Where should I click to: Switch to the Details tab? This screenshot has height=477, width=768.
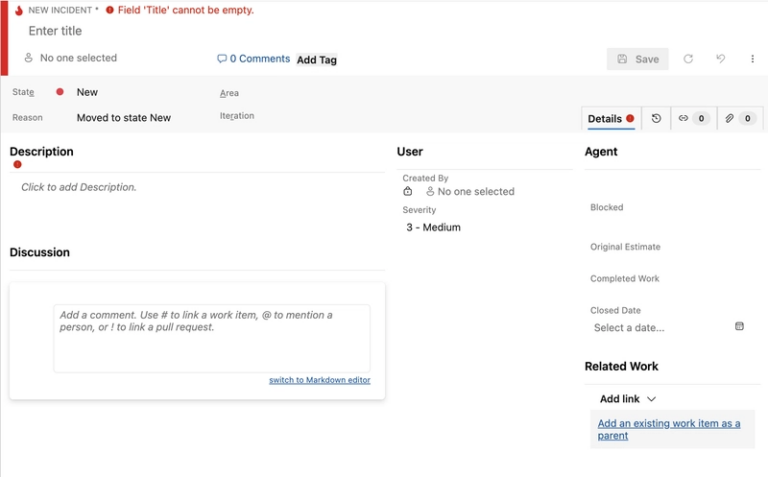tap(611, 119)
